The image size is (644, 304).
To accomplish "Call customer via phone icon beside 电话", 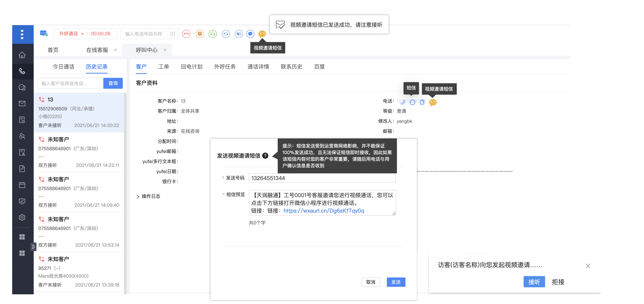I will point(403,102).
